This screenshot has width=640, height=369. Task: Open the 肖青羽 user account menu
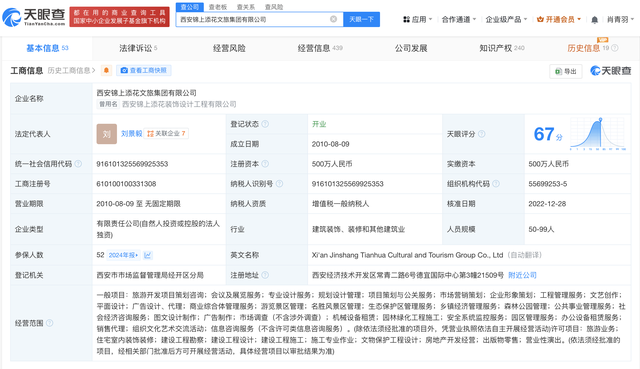coord(620,19)
